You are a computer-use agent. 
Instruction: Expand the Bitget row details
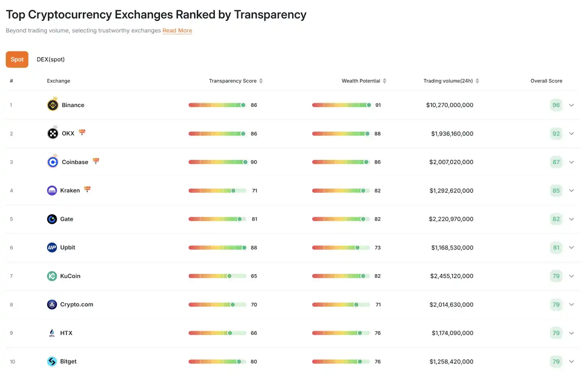point(571,362)
